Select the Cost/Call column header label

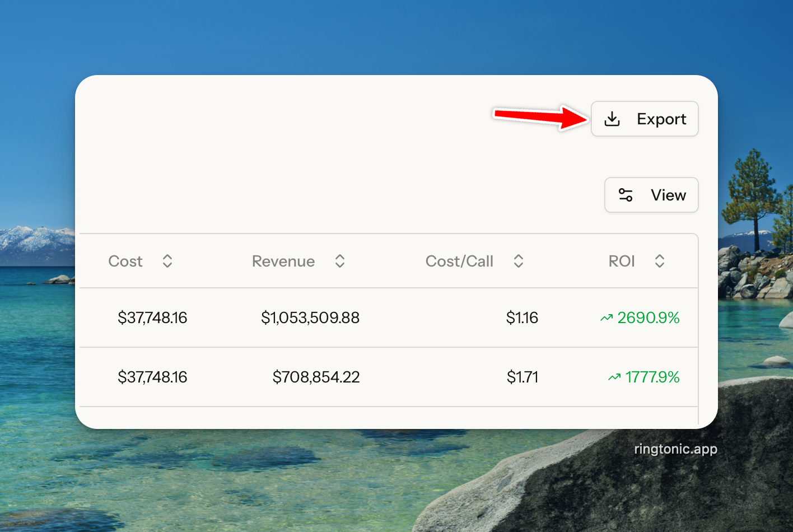[459, 261]
